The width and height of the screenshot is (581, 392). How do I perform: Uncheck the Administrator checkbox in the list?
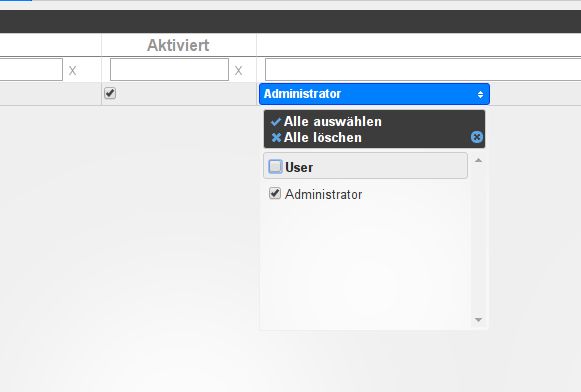275,193
